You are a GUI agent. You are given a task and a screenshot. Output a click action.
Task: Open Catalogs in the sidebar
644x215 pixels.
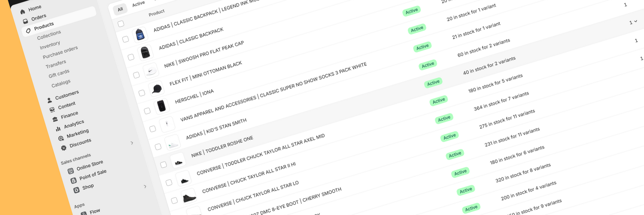click(x=61, y=83)
